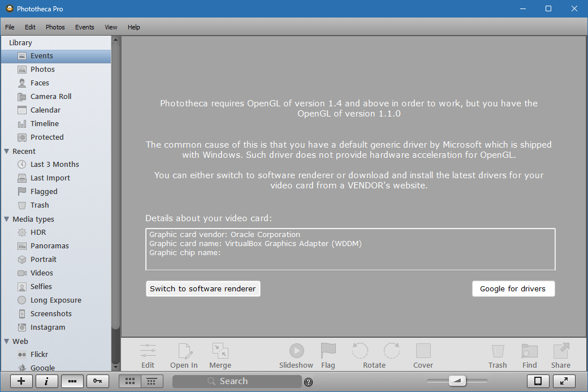Select Long Exposure circle icon
The height and width of the screenshot is (392, 588).
tap(22, 300)
